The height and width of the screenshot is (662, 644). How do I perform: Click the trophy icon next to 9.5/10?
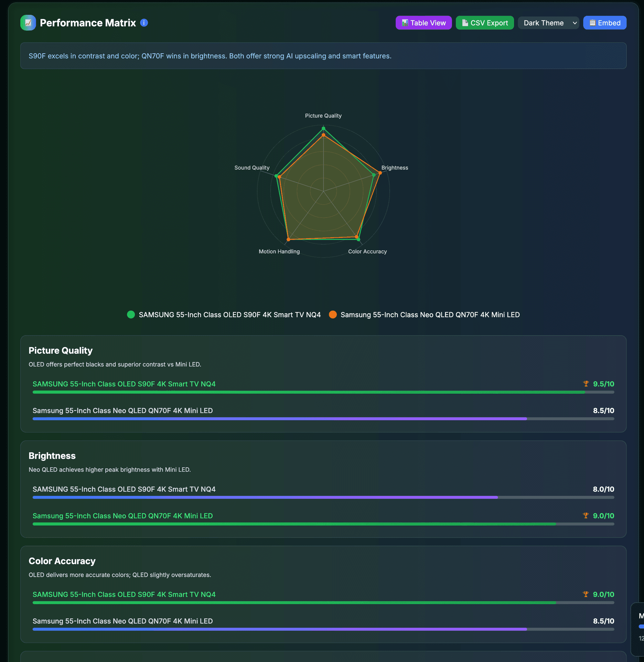click(x=586, y=383)
